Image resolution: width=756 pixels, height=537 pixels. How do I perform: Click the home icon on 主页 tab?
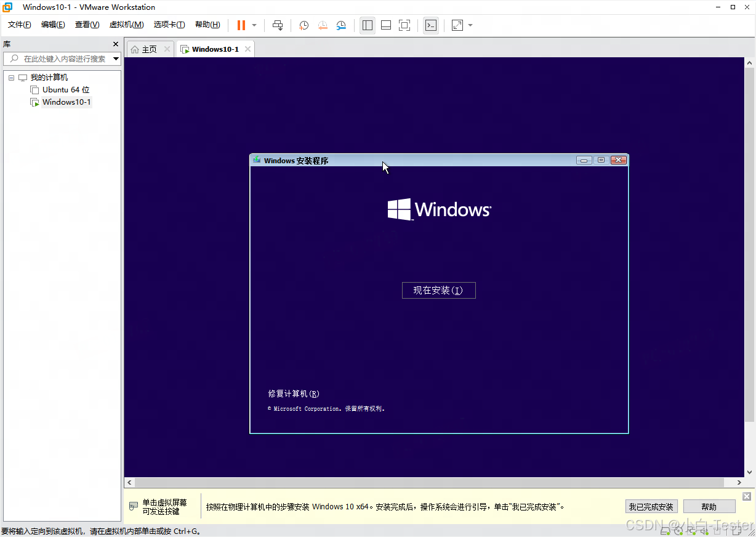(135, 49)
